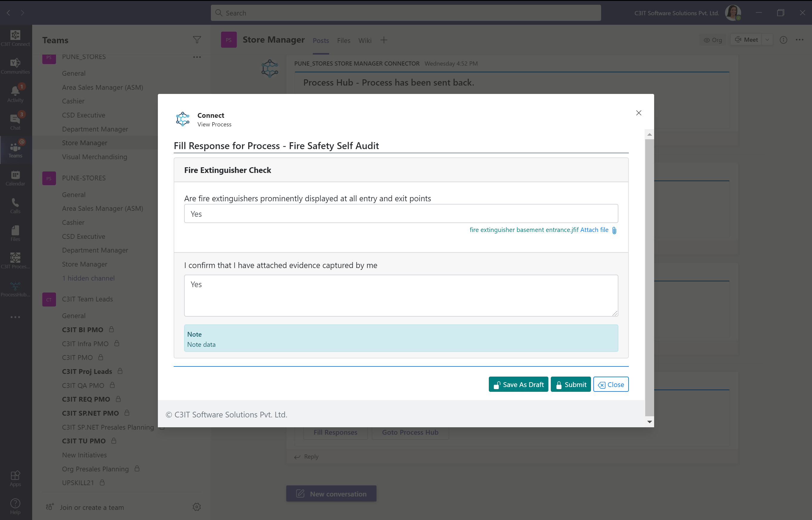Open more options for PUNE_STORES team

(x=197, y=57)
